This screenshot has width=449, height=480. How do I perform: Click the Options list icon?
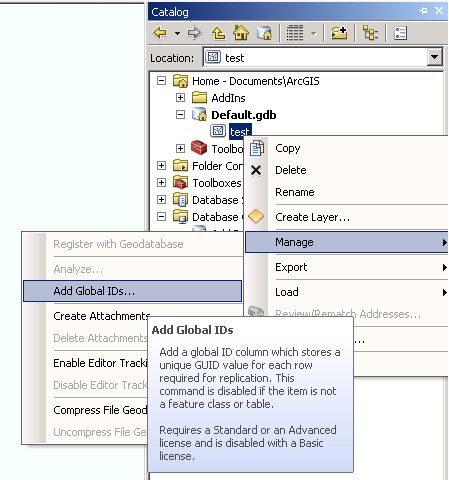(400, 33)
